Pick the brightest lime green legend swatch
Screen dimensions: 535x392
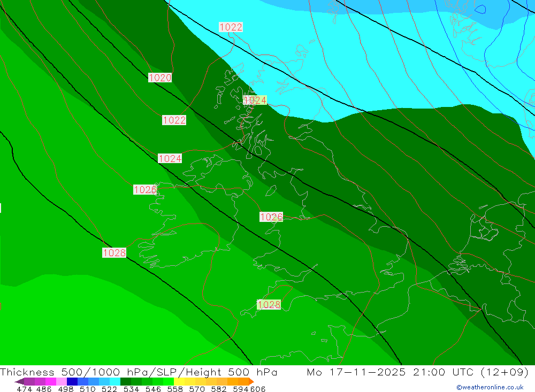click(169, 381)
